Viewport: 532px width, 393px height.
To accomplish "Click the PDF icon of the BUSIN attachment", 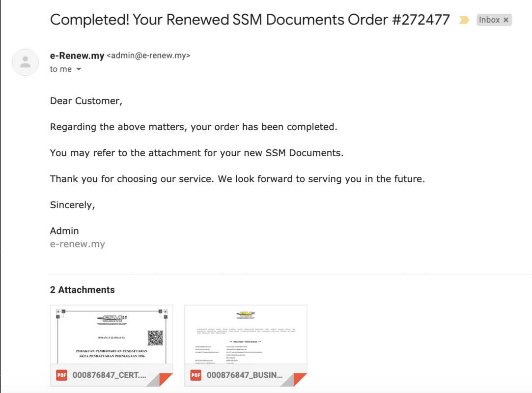I will coord(196,375).
